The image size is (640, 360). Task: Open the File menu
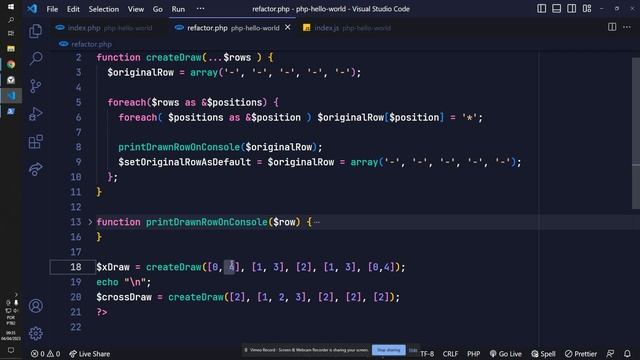tap(52, 9)
